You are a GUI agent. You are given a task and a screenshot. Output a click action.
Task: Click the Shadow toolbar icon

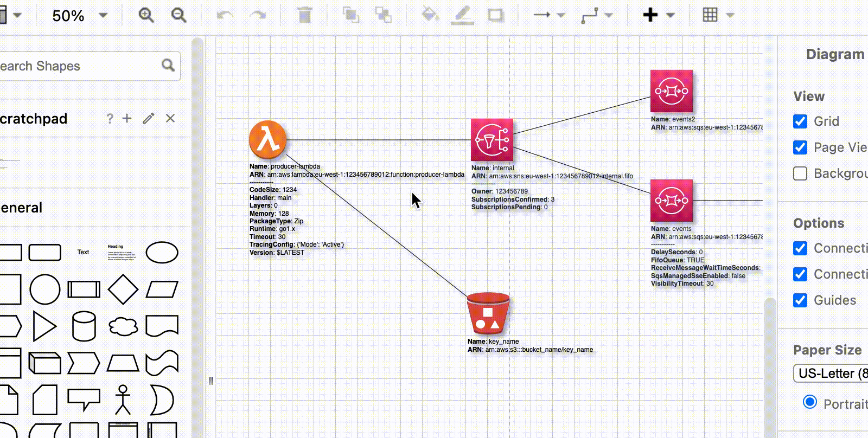496,15
